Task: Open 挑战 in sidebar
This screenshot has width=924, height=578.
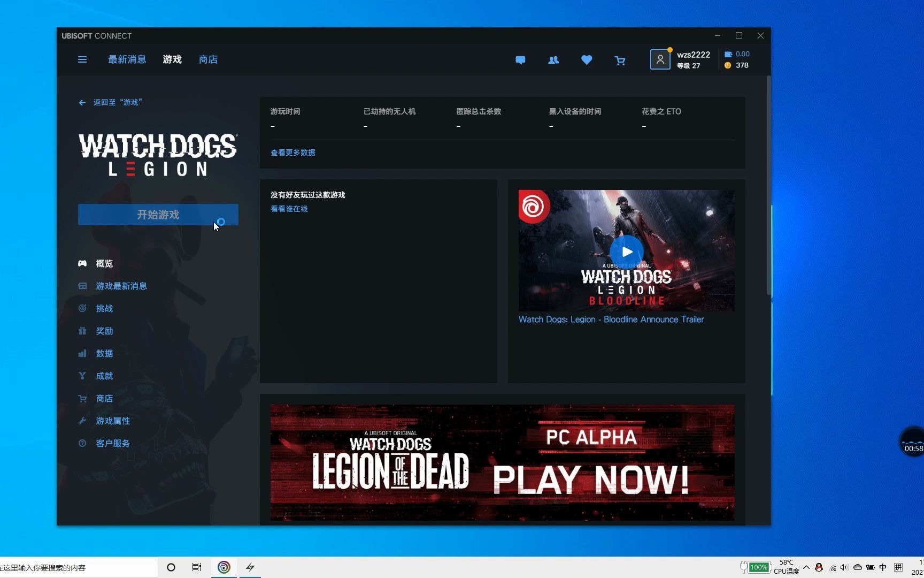Action: [96, 308]
